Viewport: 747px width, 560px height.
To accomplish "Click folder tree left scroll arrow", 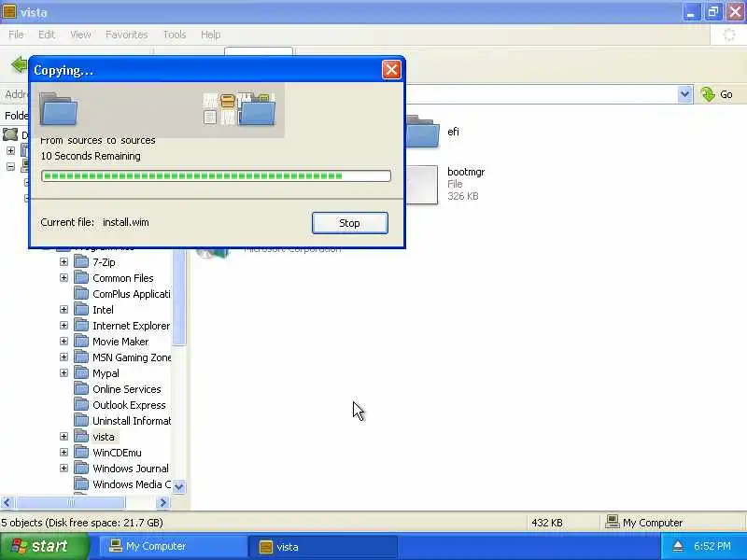I will pyautogui.click(x=7, y=502).
